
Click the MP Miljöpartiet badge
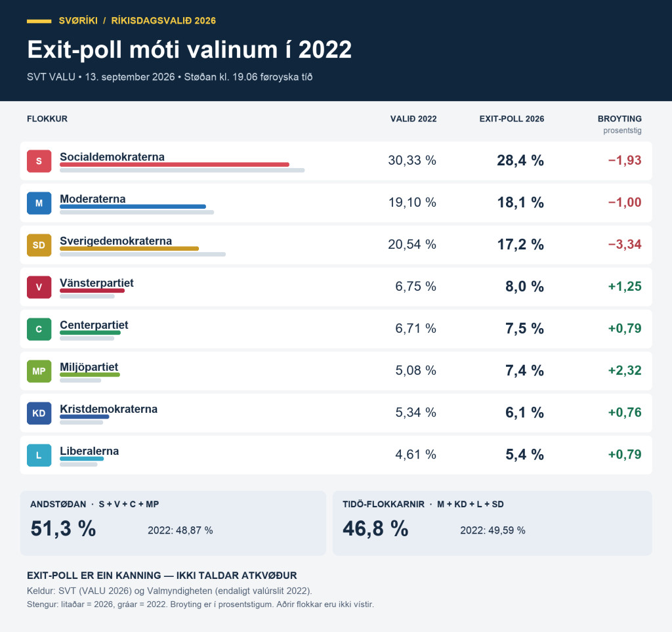click(39, 371)
